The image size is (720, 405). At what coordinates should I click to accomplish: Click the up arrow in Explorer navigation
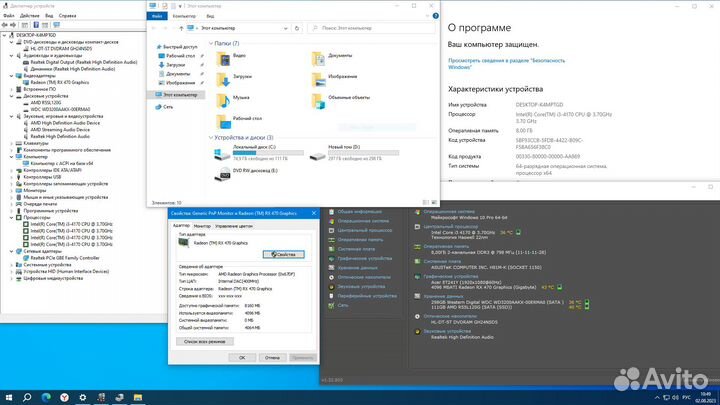[x=181, y=28]
